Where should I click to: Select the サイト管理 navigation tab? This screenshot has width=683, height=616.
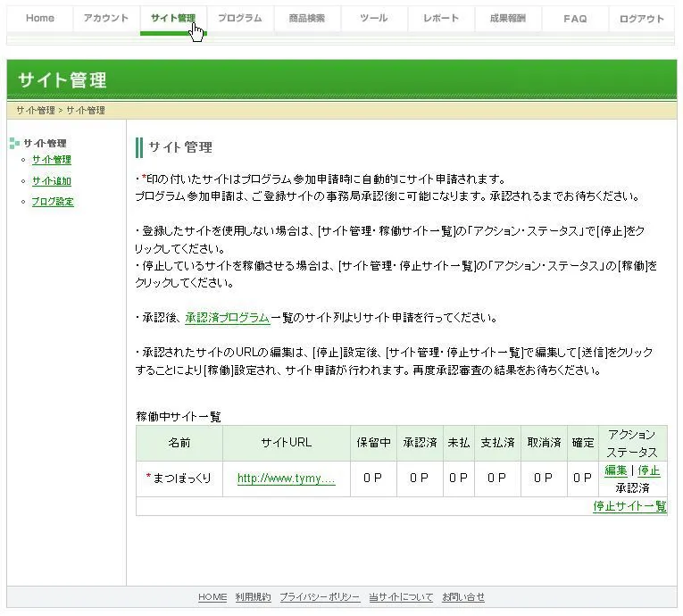click(172, 19)
